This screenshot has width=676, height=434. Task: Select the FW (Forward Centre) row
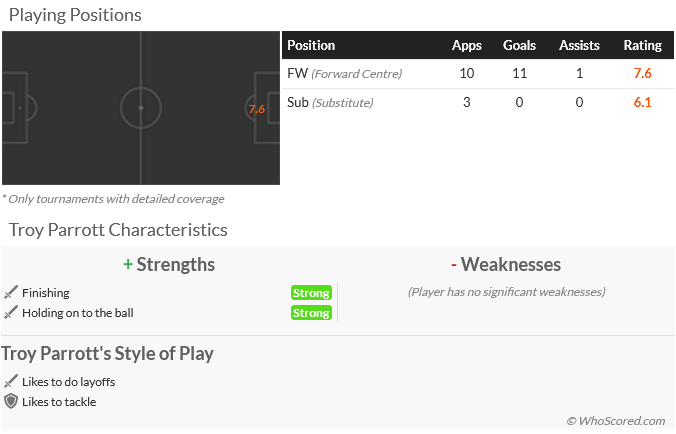pyautogui.click(x=344, y=74)
